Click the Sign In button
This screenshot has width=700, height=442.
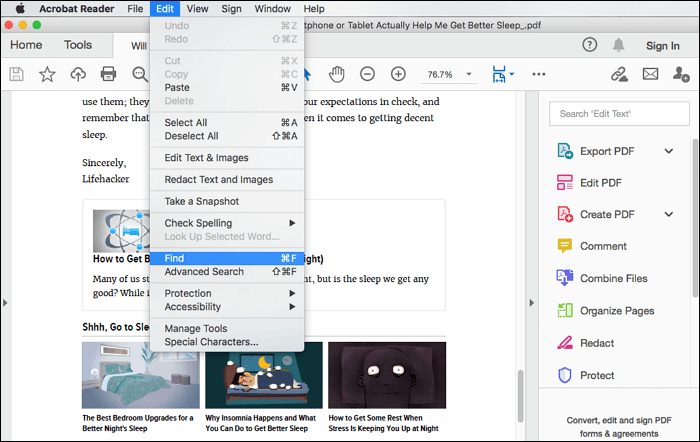[x=662, y=46]
